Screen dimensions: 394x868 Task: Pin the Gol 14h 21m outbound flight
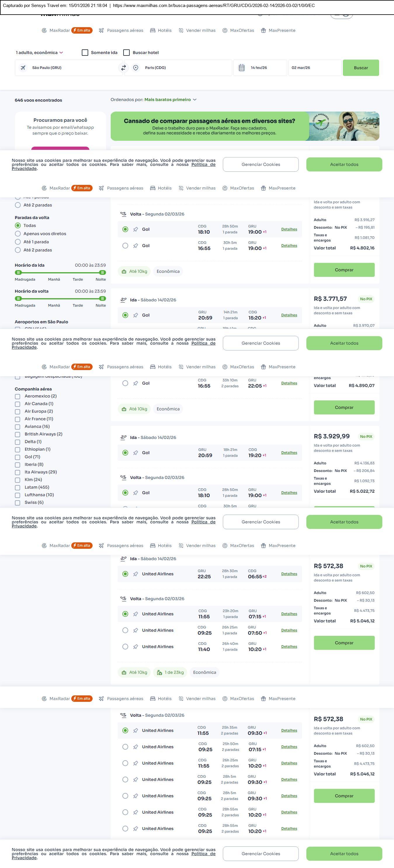pos(136,315)
